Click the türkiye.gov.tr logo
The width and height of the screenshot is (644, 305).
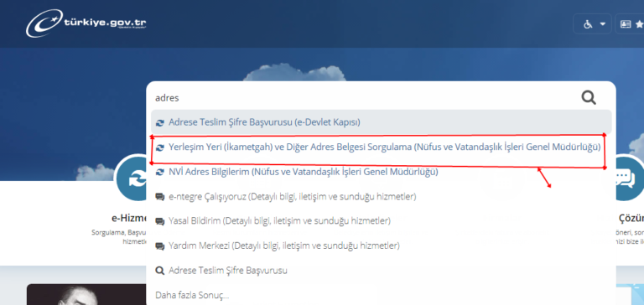pyautogui.click(x=86, y=23)
